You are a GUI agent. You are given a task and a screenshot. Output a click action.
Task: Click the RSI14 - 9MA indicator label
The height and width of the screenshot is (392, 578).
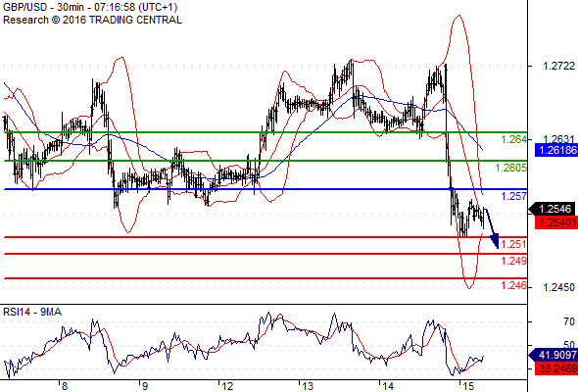(32, 312)
